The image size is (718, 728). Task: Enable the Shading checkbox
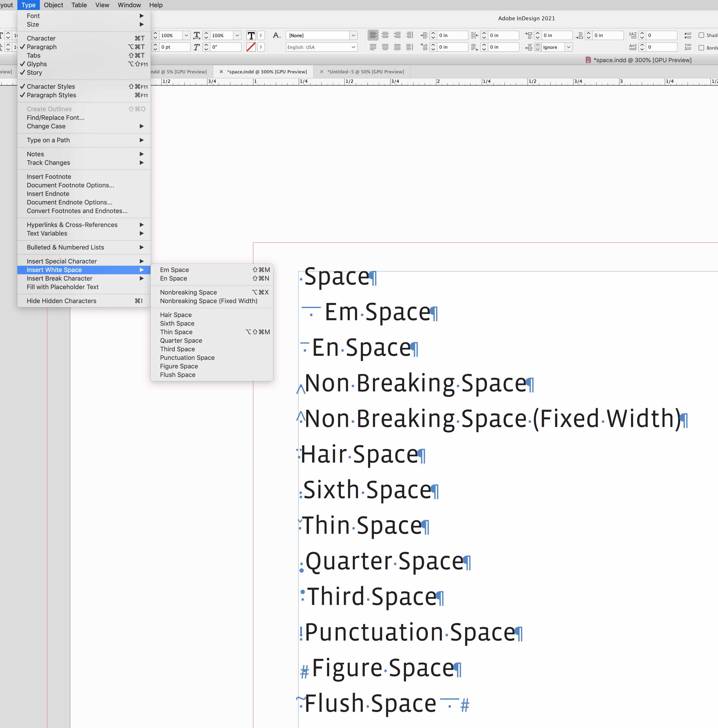tap(701, 35)
